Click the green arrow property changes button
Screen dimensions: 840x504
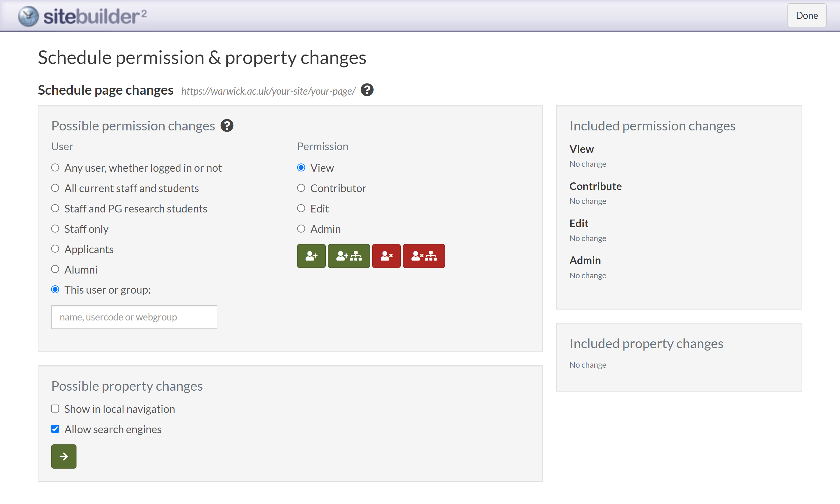click(64, 456)
